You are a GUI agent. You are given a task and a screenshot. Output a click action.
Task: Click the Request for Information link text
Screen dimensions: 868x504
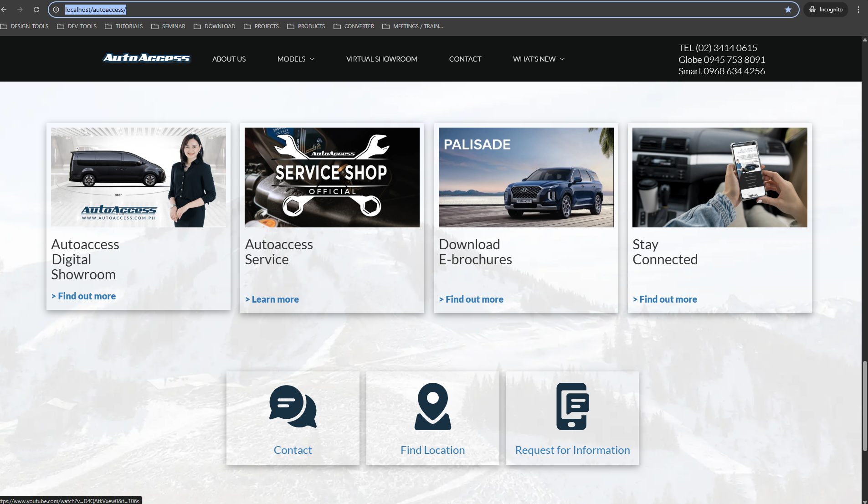coord(573,450)
